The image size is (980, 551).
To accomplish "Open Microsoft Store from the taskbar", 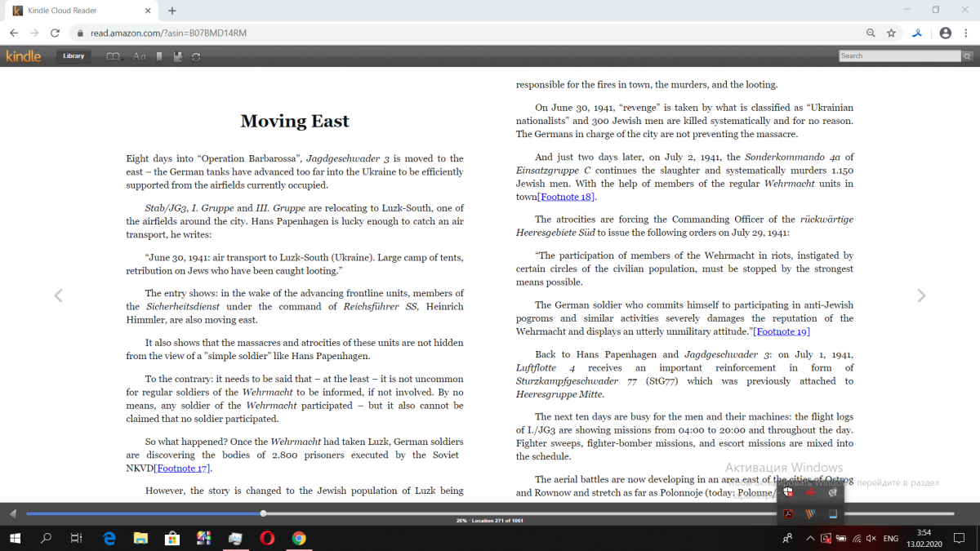I will point(172,538).
